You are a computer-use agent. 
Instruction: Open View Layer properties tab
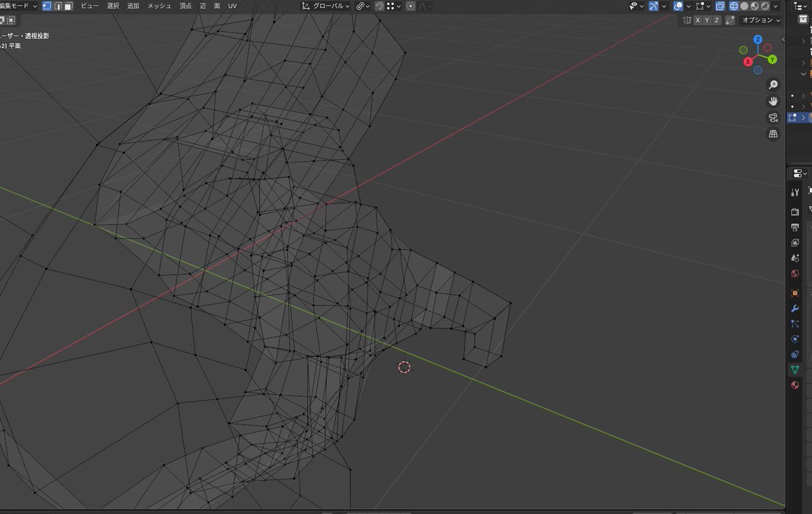(795, 242)
